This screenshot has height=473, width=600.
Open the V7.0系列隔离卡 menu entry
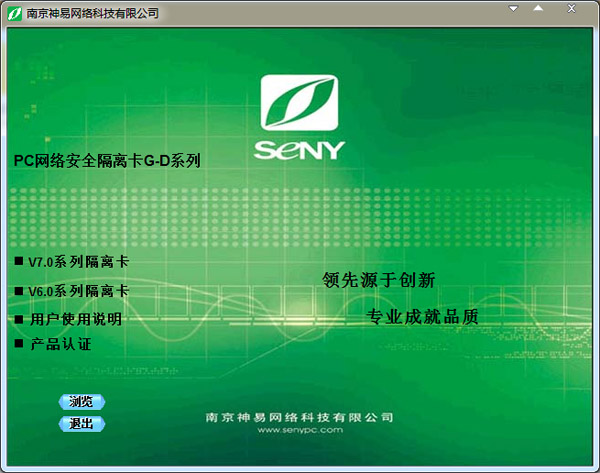(x=78, y=262)
